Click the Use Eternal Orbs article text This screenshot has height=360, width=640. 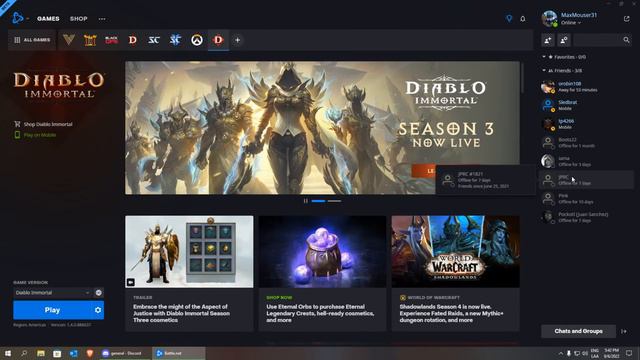coord(320,313)
